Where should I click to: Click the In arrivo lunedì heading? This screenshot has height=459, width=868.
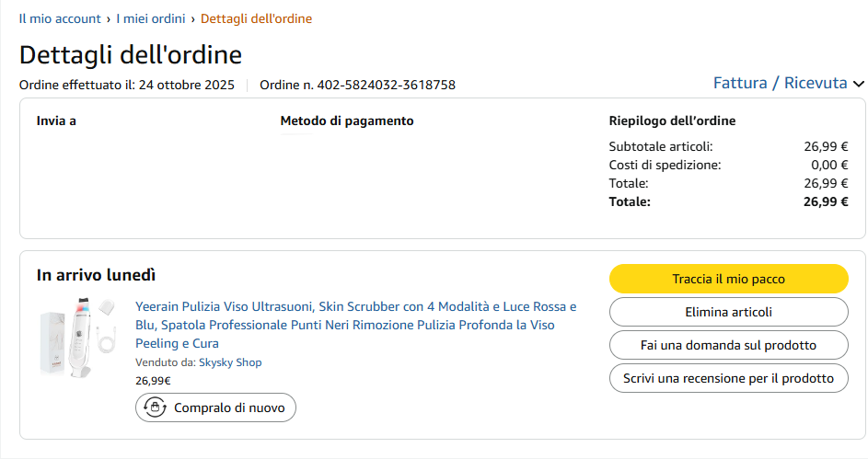coord(96,275)
